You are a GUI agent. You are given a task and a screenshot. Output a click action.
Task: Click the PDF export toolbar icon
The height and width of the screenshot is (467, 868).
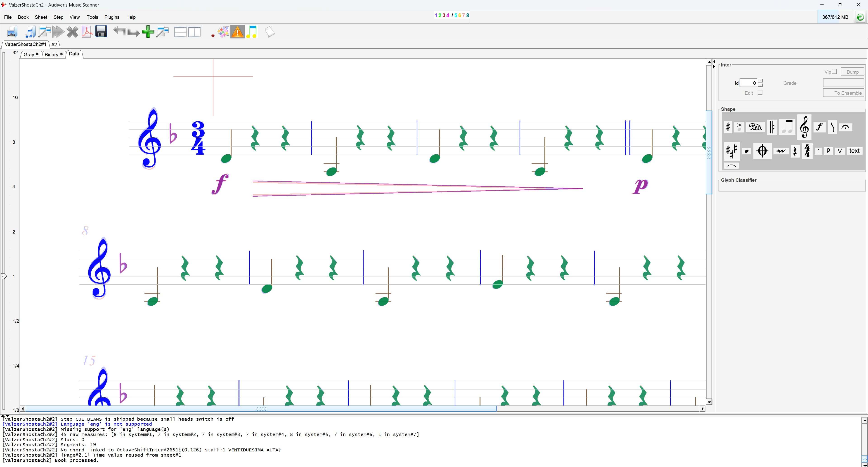click(x=87, y=32)
